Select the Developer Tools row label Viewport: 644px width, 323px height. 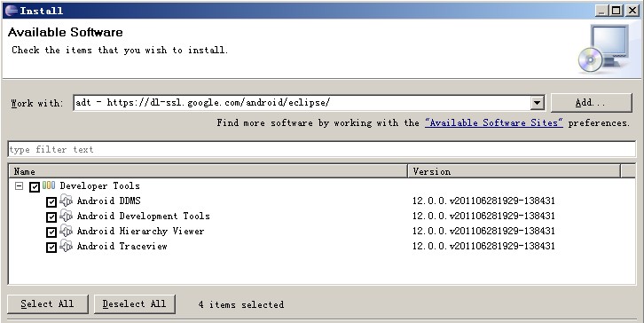100,185
